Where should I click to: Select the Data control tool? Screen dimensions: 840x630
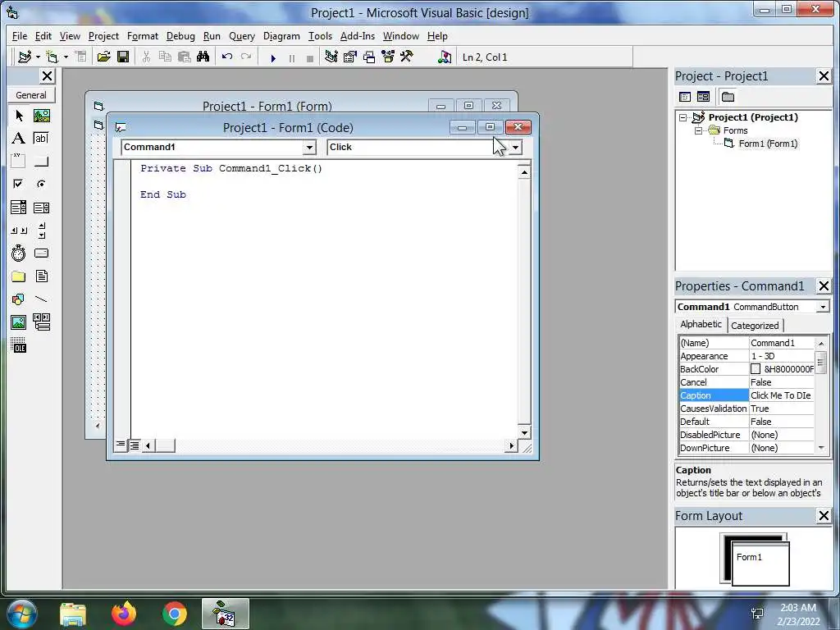[41, 322]
